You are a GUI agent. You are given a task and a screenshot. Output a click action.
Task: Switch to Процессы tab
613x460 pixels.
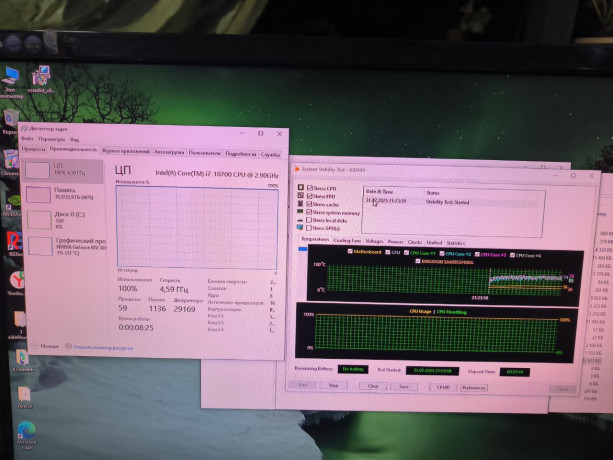[x=33, y=149]
